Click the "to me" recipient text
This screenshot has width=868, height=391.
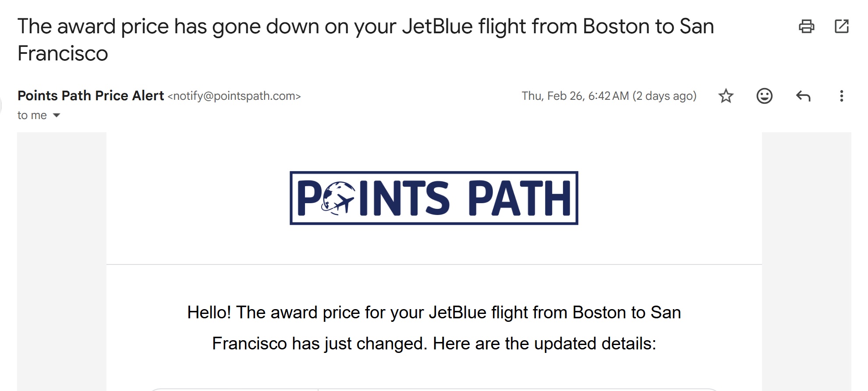32,115
